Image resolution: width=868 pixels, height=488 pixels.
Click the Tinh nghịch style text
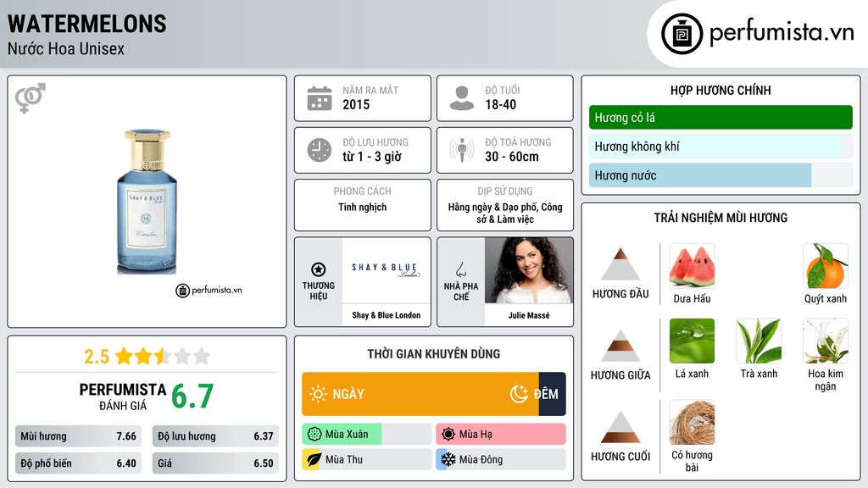363,207
